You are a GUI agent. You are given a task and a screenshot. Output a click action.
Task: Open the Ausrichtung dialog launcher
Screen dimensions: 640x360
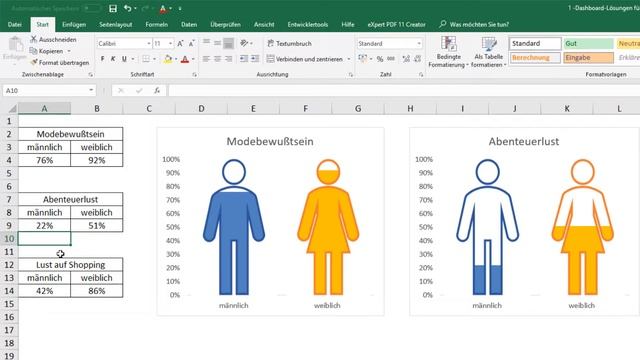(351, 75)
